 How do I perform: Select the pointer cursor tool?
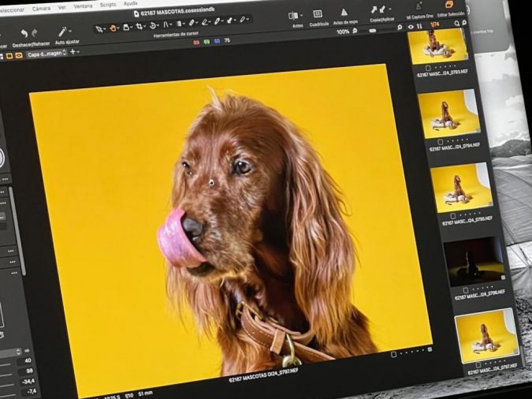point(98,29)
